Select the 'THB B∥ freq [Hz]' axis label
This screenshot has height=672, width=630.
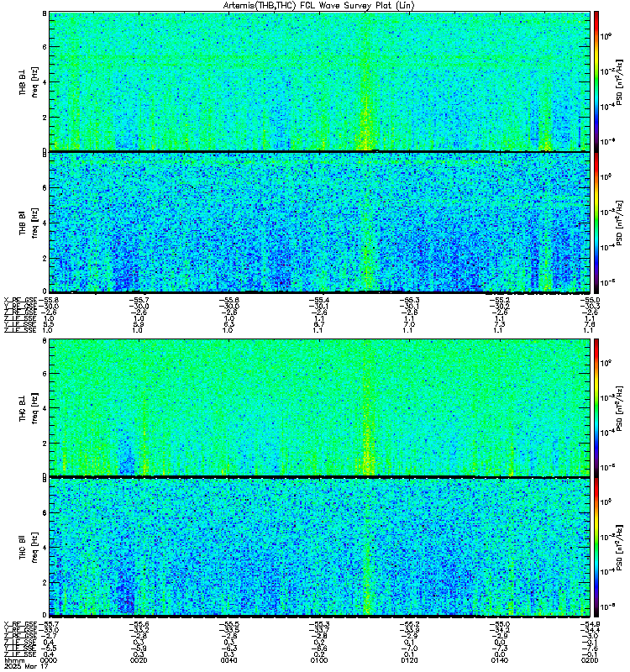[x=29, y=223]
